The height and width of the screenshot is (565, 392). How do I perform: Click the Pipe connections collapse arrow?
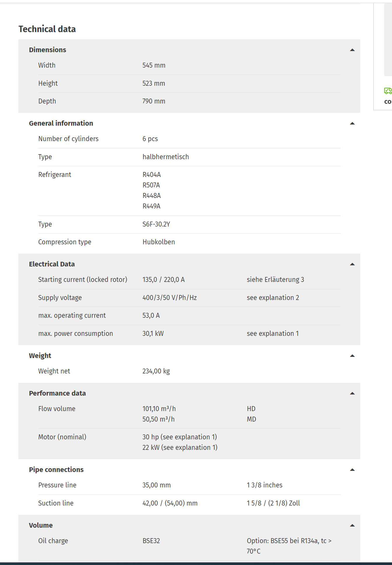point(352,470)
